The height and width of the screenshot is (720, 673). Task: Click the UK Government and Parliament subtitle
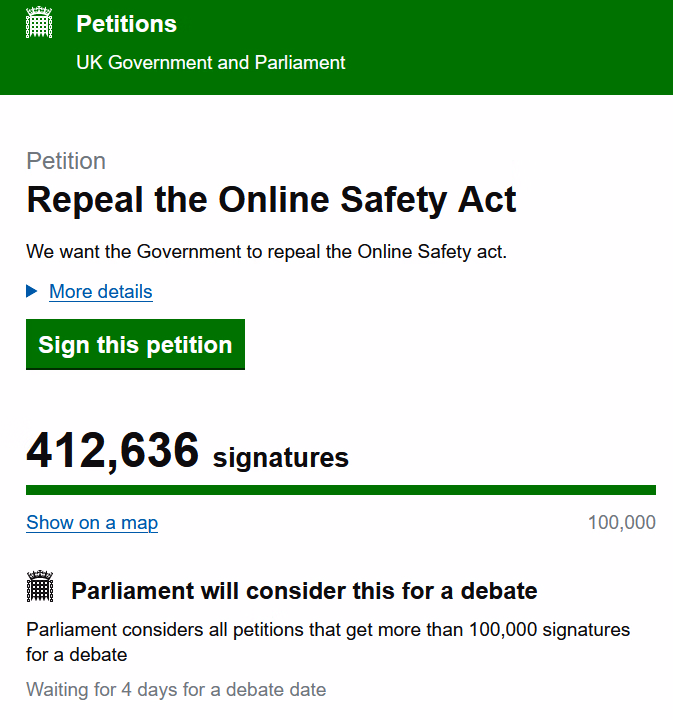(211, 62)
